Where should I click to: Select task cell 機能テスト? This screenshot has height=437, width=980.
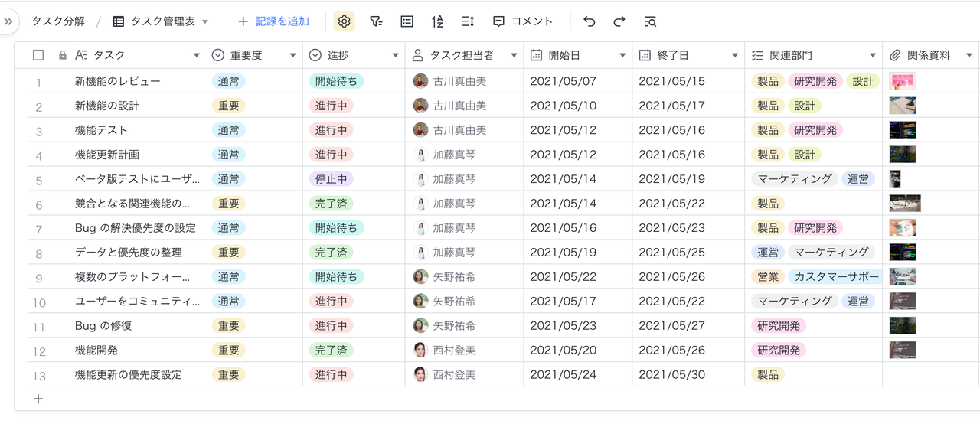coord(101,130)
